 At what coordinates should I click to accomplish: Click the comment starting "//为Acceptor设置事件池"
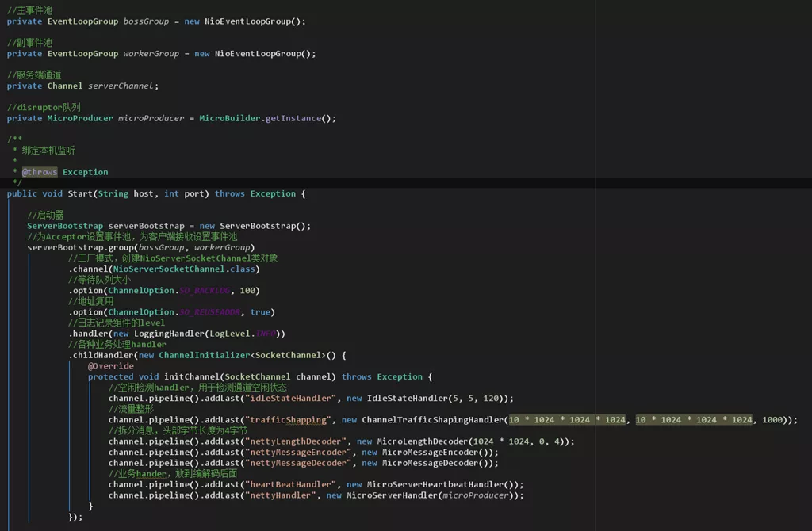[132, 236]
